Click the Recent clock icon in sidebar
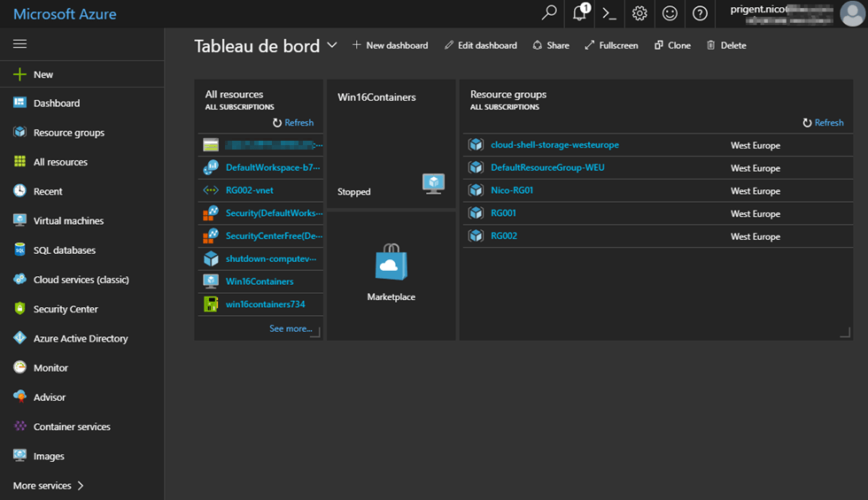 point(19,191)
